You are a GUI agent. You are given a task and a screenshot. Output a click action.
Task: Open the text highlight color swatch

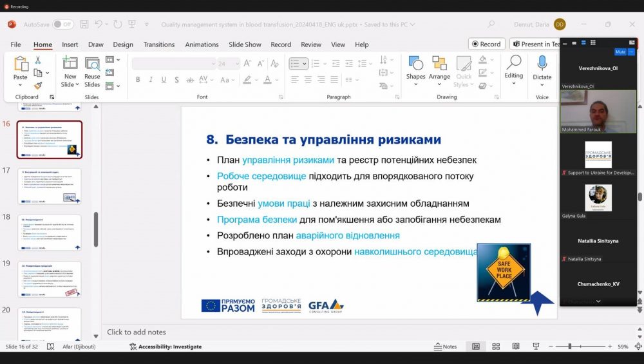click(247, 80)
